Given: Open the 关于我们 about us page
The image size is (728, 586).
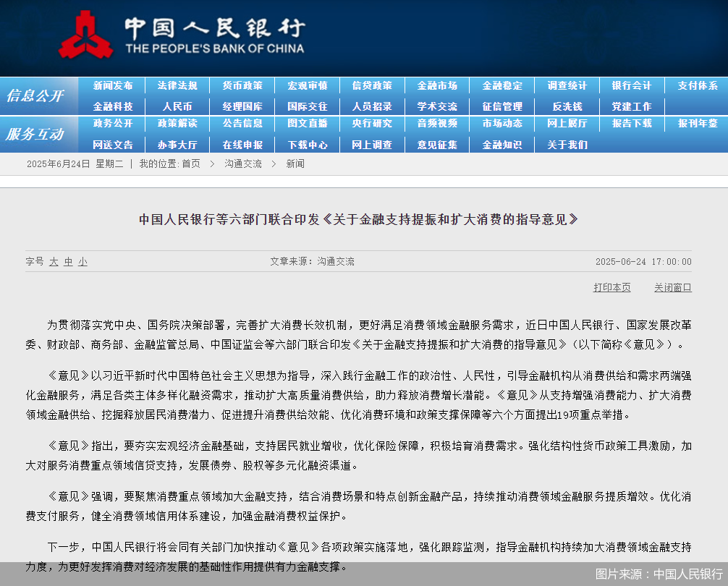Looking at the screenshot, I should pyautogui.click(x=567, y=144).
